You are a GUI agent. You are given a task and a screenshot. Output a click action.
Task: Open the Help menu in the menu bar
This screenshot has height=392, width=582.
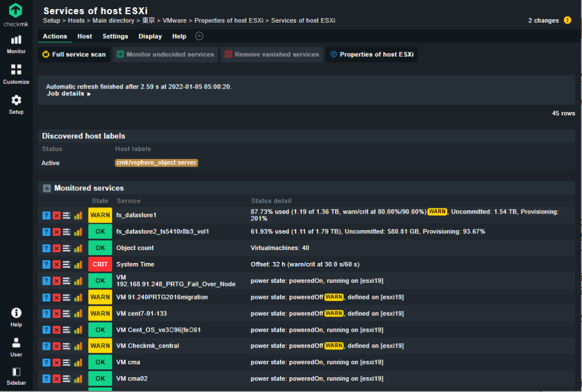179,36
